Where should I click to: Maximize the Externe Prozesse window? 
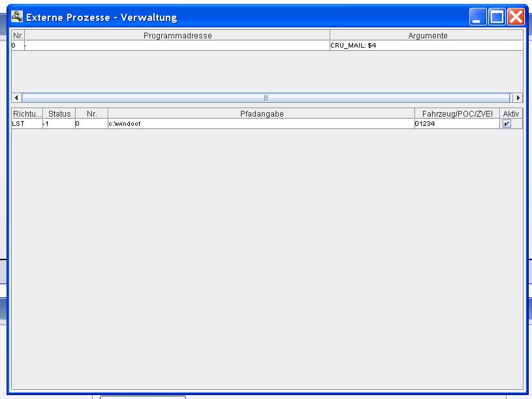point(497,17)
